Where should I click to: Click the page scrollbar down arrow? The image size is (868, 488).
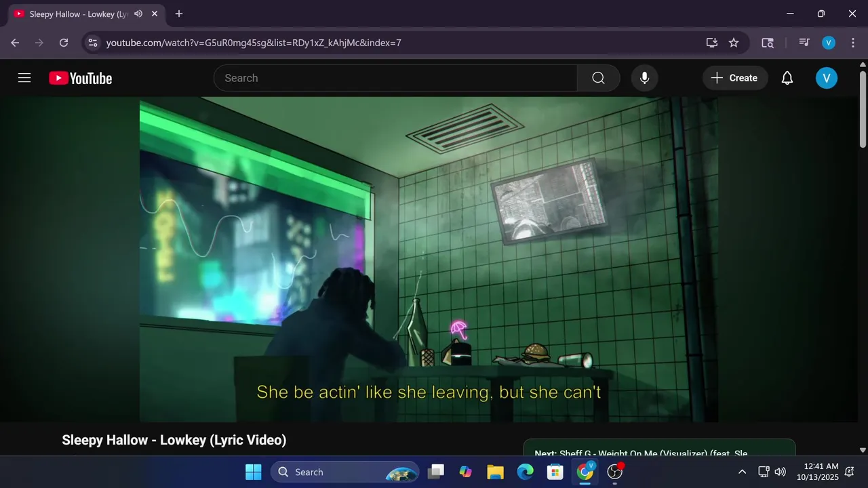click(x=863, y=450)
